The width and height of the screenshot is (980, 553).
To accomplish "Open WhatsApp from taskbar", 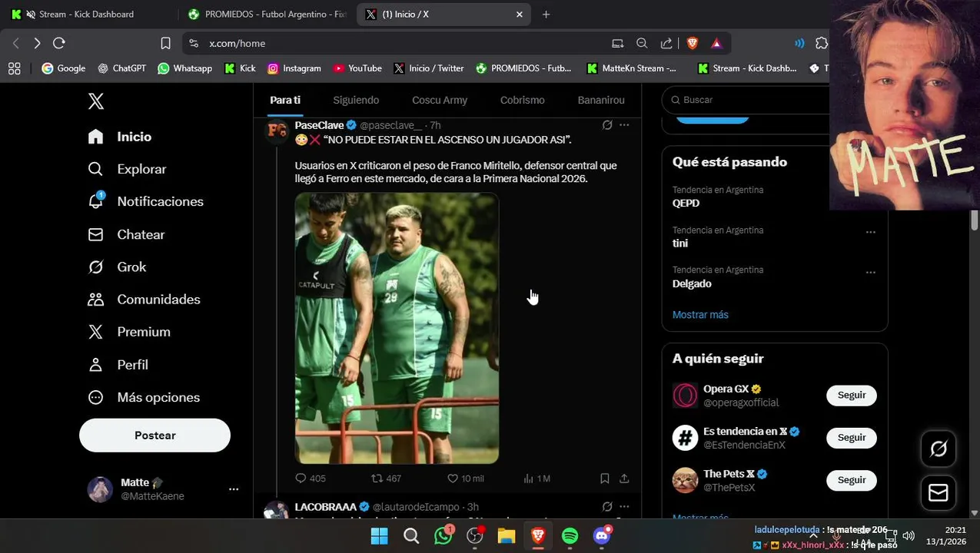I will (443, 536).
